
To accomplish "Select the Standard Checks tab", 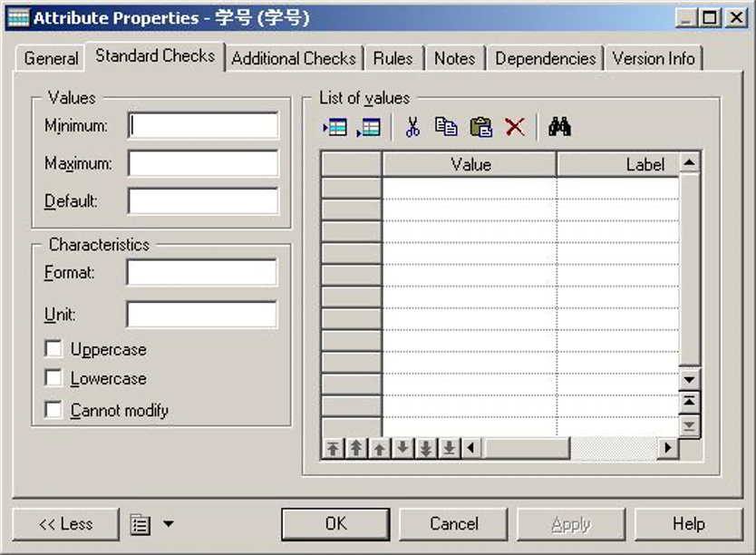I will click(x=155, y=56).
